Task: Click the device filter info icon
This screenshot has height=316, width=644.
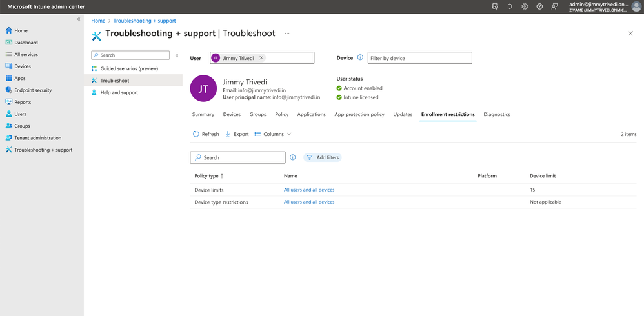Action: tap(360, 58)
